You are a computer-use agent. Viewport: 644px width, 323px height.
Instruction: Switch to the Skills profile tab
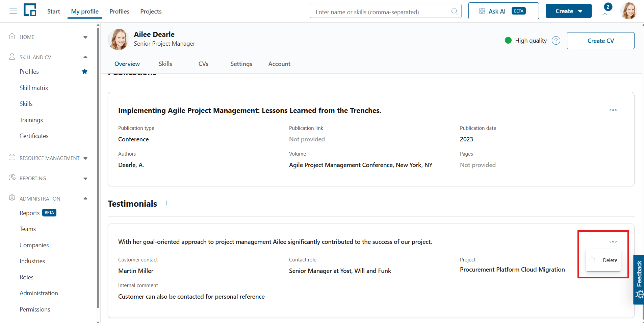(x=165, y=64)
